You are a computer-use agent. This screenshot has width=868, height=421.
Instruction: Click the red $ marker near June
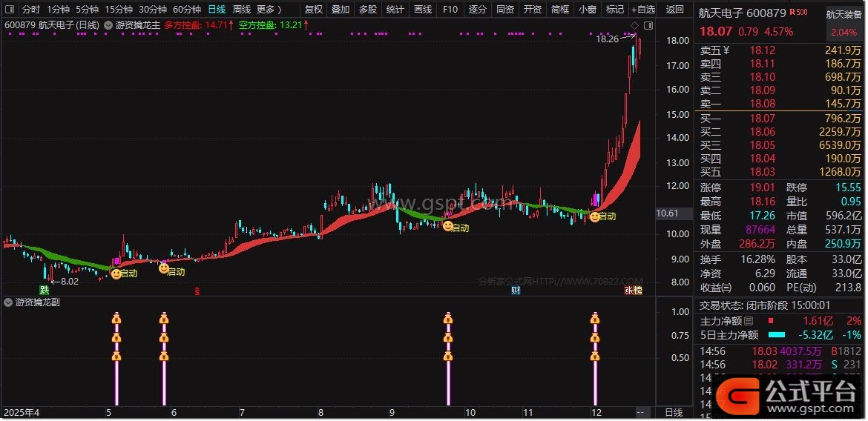197,291
